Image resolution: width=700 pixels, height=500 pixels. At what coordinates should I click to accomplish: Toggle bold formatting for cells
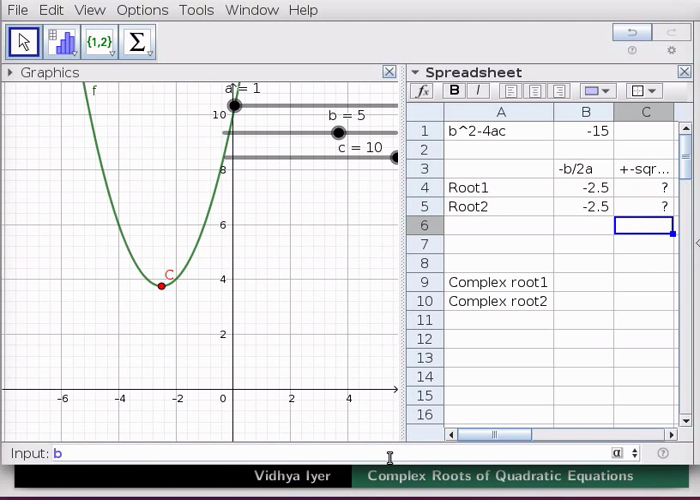click(x=455, y=91)
